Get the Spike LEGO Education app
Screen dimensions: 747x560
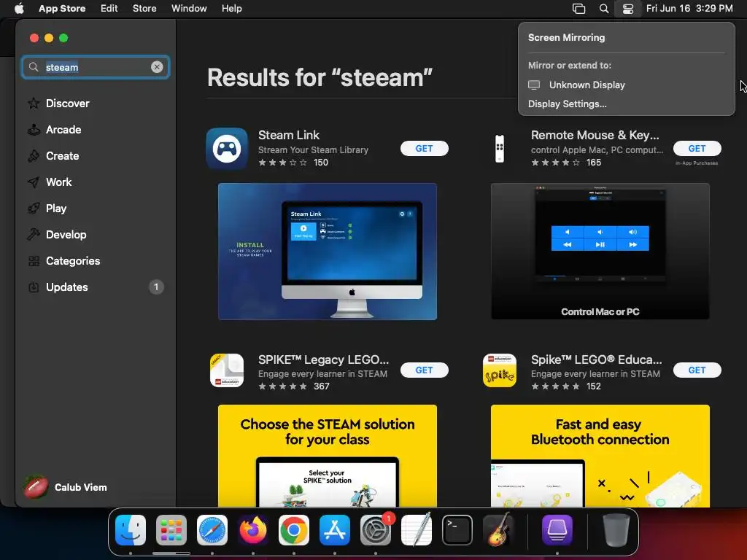click(697, 370)
